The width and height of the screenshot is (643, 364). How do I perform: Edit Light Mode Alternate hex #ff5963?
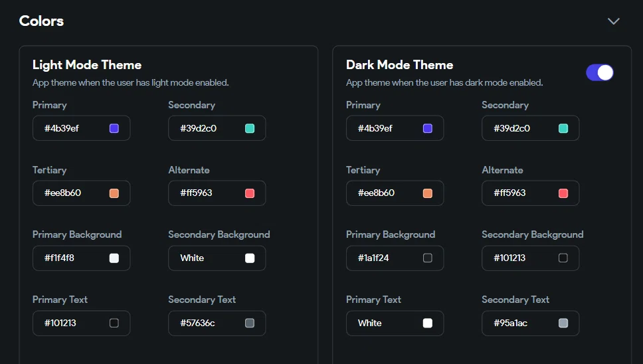point(217,193)
